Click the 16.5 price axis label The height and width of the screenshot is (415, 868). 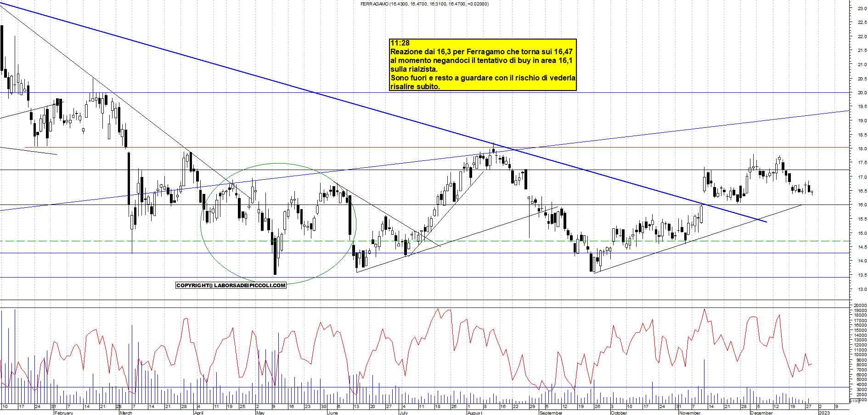click(x=862, y=191)
